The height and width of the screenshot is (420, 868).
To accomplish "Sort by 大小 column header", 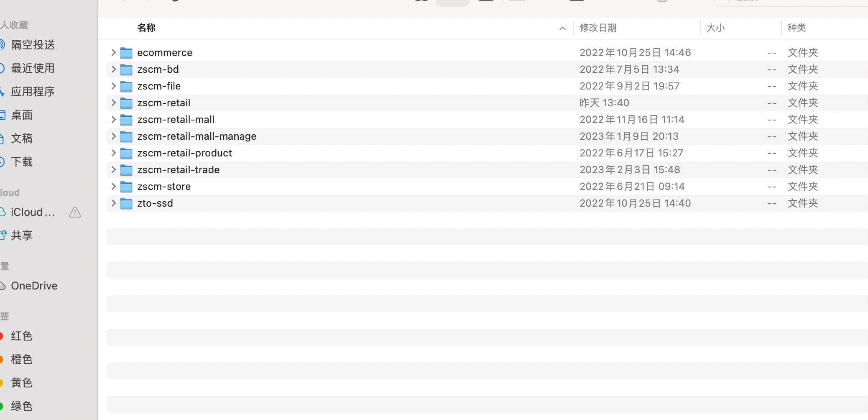I will point(715,28).
